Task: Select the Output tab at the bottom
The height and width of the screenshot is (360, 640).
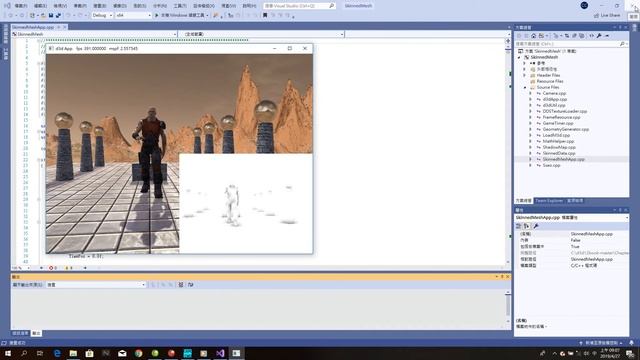Action: coord(37,333)
